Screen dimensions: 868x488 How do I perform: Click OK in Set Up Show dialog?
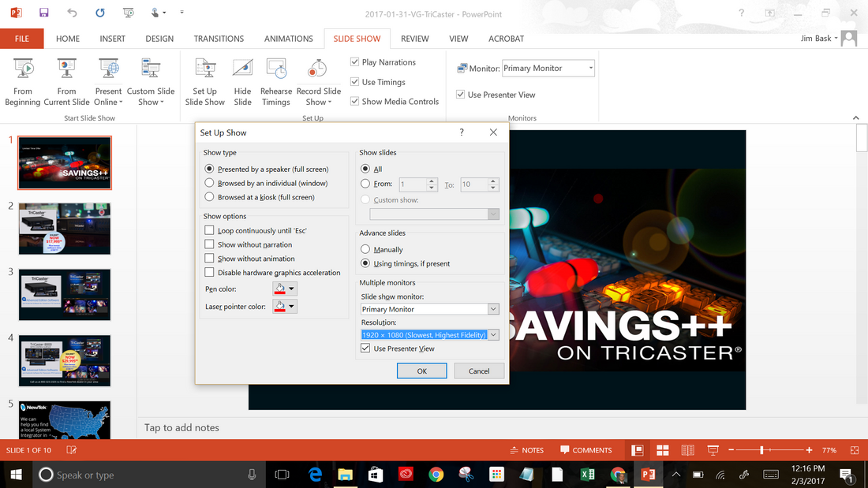[421, 371]
